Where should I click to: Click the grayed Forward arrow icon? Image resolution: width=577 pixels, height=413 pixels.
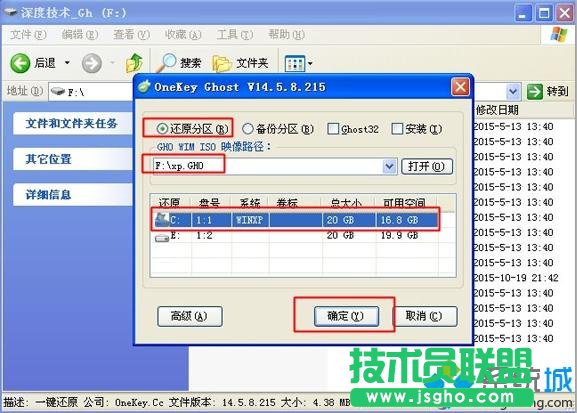click(92, 63)
